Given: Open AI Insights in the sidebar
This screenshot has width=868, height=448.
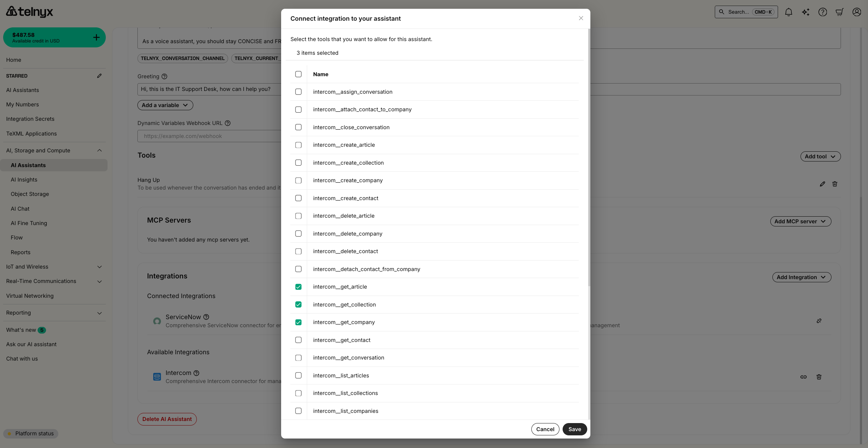Looking at the screenshot, I should pyautogui.click(x=24, y=179).
